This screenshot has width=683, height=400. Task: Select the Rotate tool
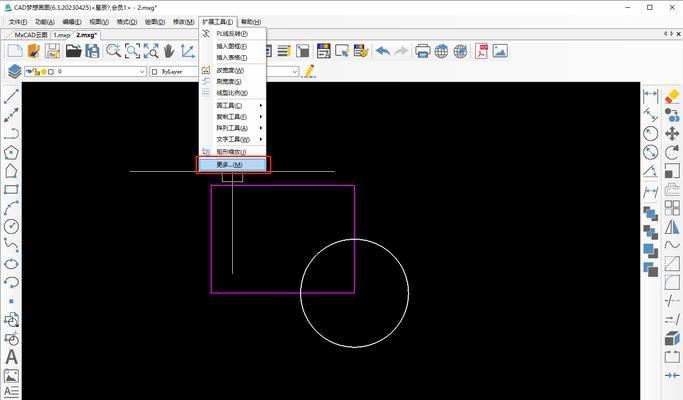(x=672, y=152)
